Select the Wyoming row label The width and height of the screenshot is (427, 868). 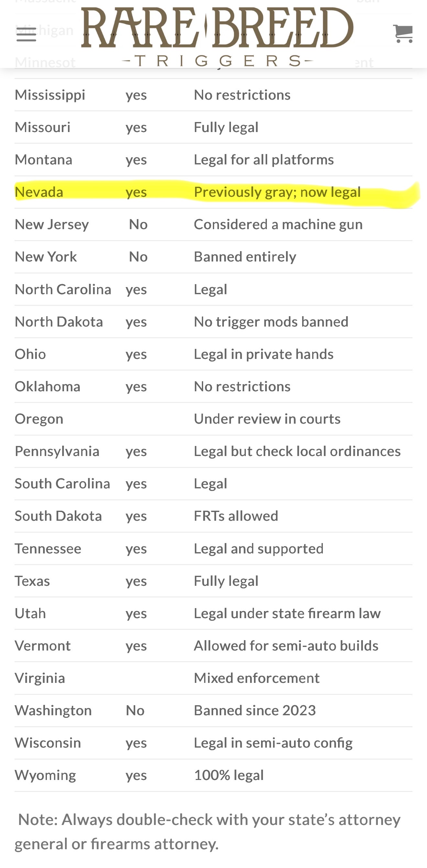point(45,775)
